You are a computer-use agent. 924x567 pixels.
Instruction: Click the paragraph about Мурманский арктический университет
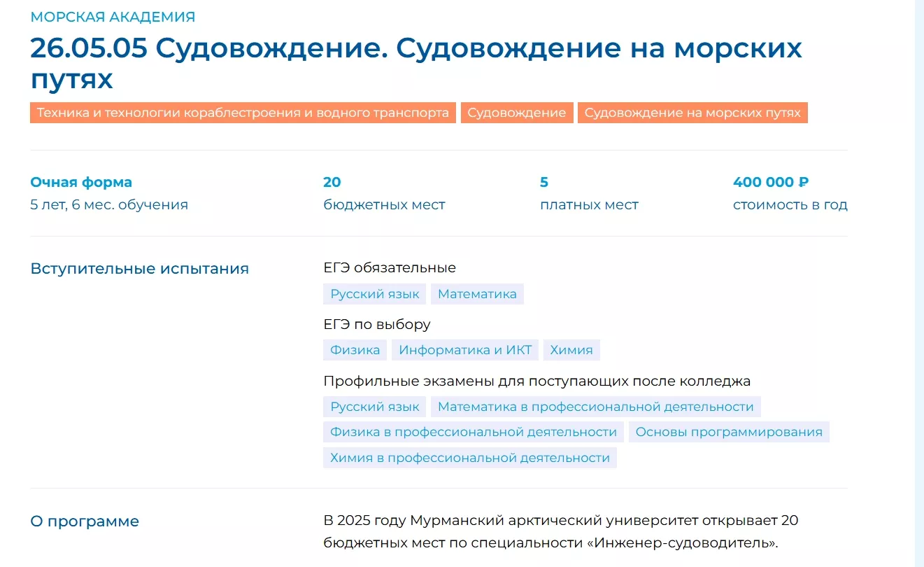coord(561,532)
